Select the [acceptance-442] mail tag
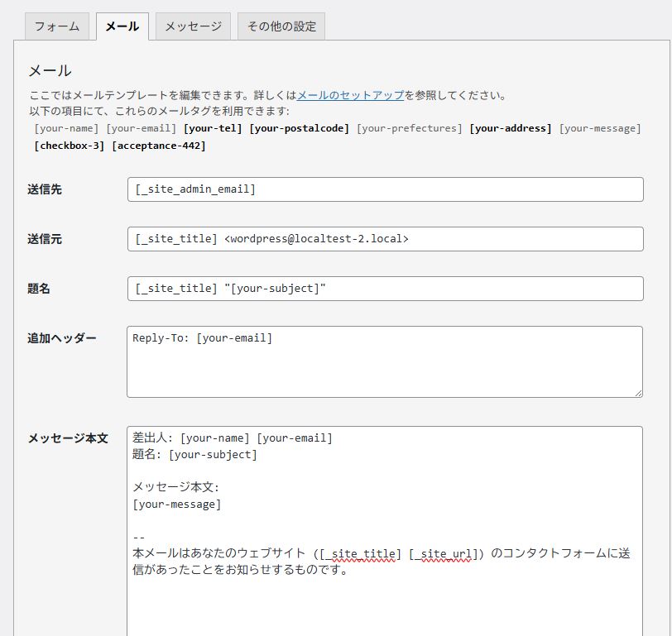Viewport: 672px width, 636px height. pyautogui.click(x=159, y=146)
